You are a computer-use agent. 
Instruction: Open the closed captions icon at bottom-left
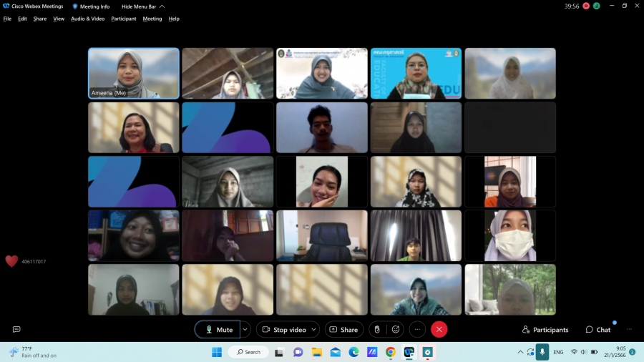[x=16, y=329]
